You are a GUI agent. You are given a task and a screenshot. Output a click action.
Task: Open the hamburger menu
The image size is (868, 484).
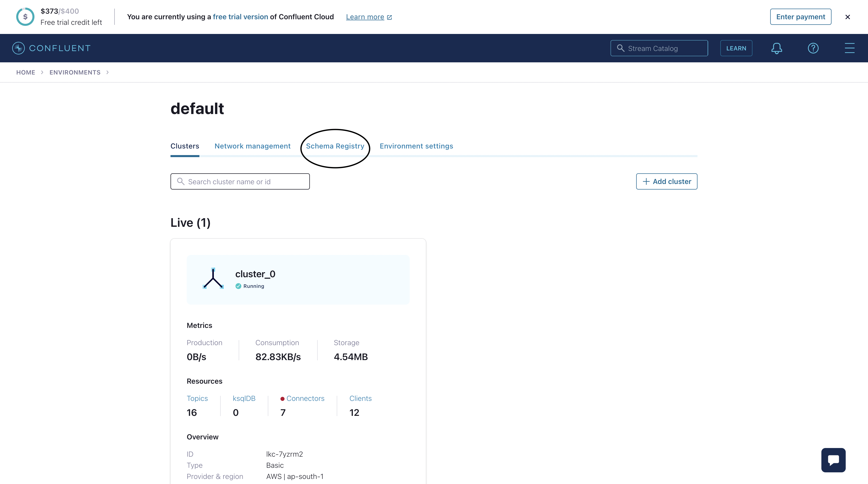click(849, 48)
